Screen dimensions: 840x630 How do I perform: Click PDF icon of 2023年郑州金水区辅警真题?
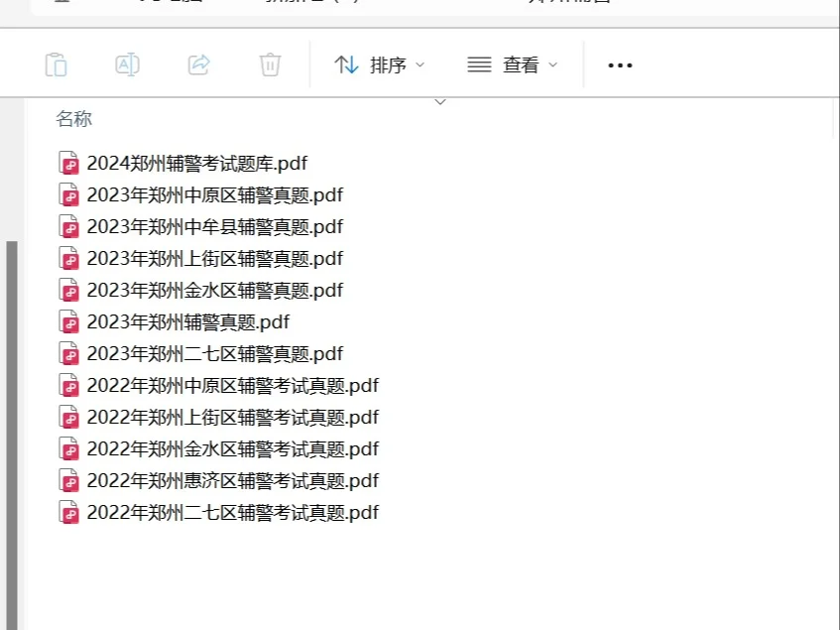[69, 290]
